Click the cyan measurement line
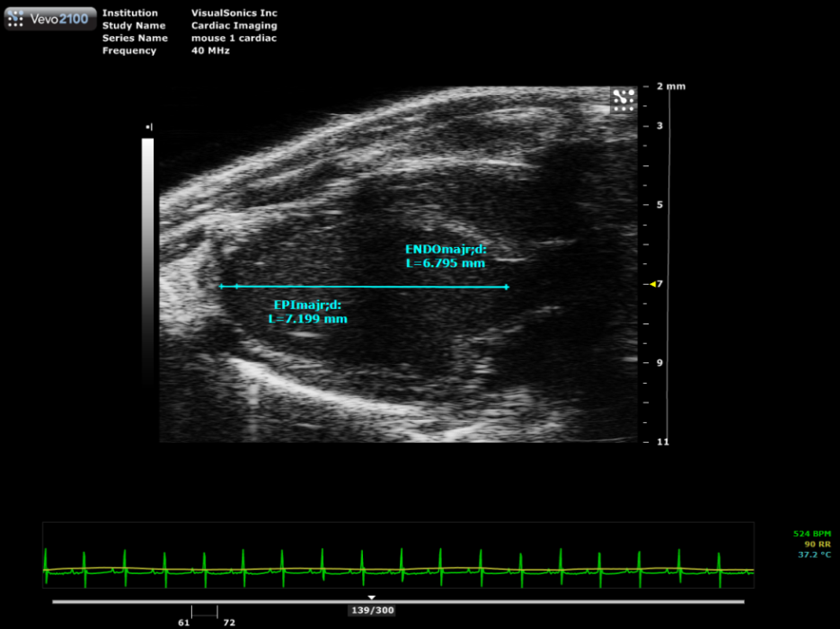 pyautogui.click(x=364, y=287)
